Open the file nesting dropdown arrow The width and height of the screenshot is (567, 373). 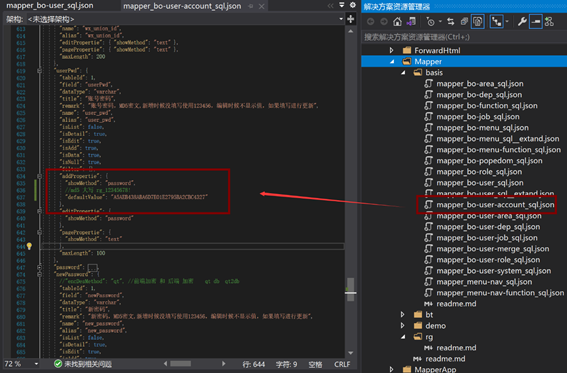507,22
